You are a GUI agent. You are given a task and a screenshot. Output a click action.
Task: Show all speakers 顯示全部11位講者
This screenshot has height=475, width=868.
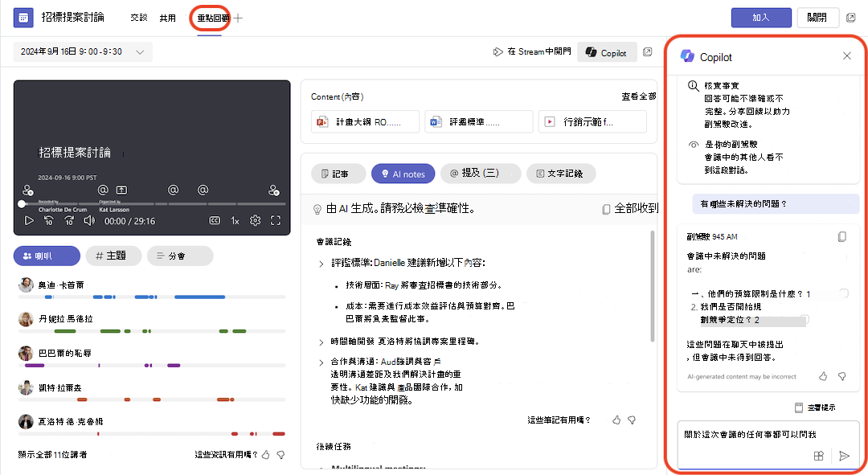(52, 455)
